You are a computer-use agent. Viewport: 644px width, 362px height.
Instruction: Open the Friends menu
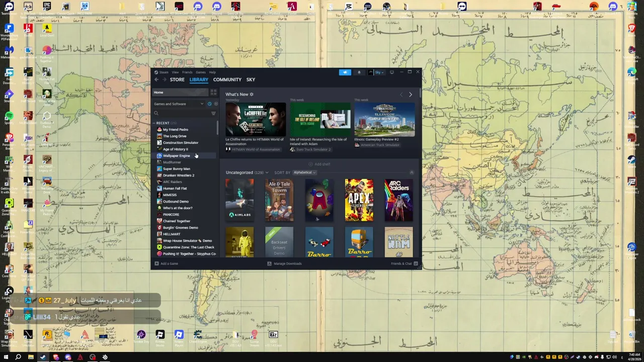187,72
